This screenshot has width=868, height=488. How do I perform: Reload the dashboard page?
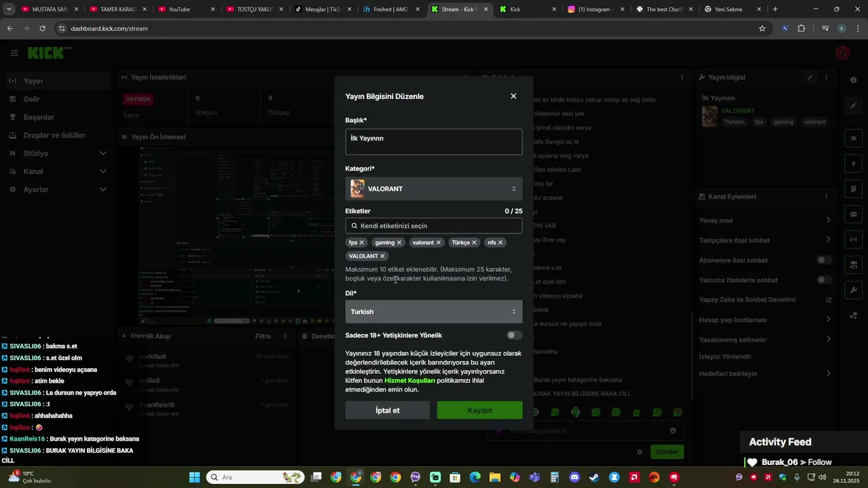pos(42,28)
